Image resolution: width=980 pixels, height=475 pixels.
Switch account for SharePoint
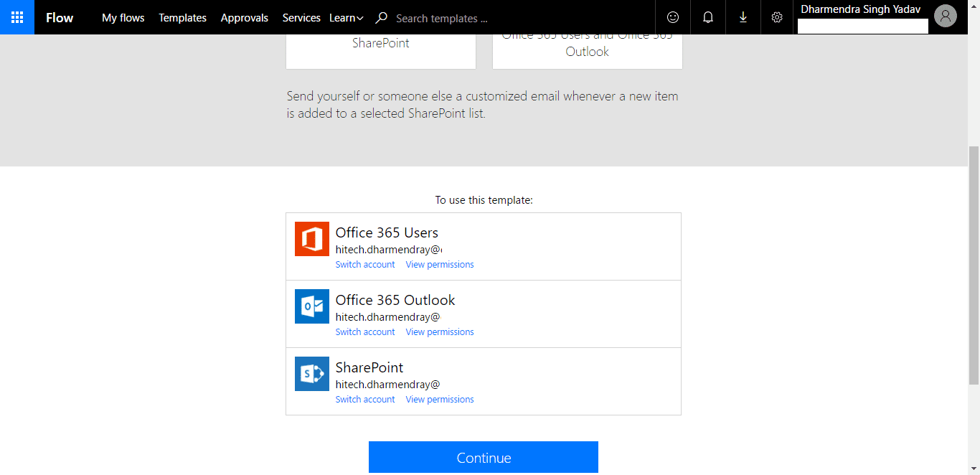click(x=365, y=400)
